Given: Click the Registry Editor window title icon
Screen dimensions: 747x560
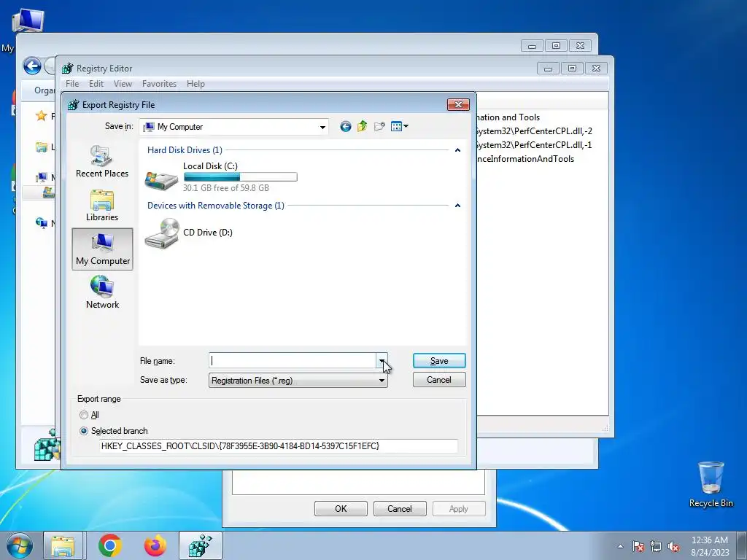Looking at the screenshot, I should pos(68,68).
